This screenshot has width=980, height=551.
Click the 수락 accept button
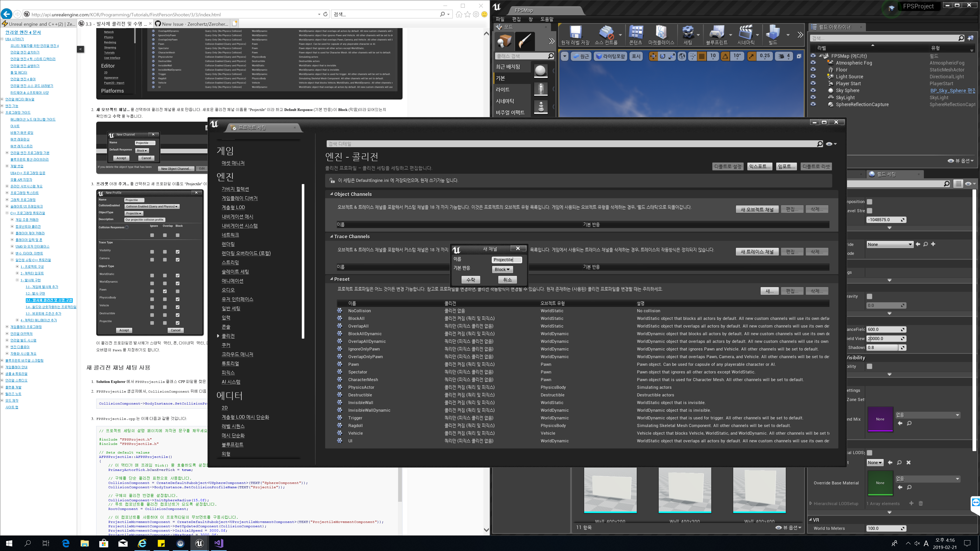tap(471, 280)
